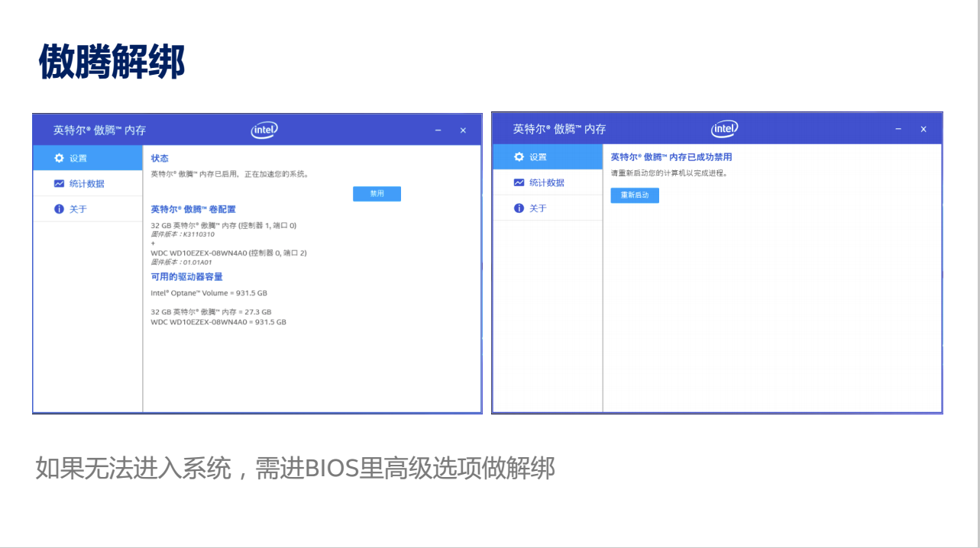980x548 pixels.
Task: Open 统计数据 tab in left Optane window
Action: click(x=88, y=183)
